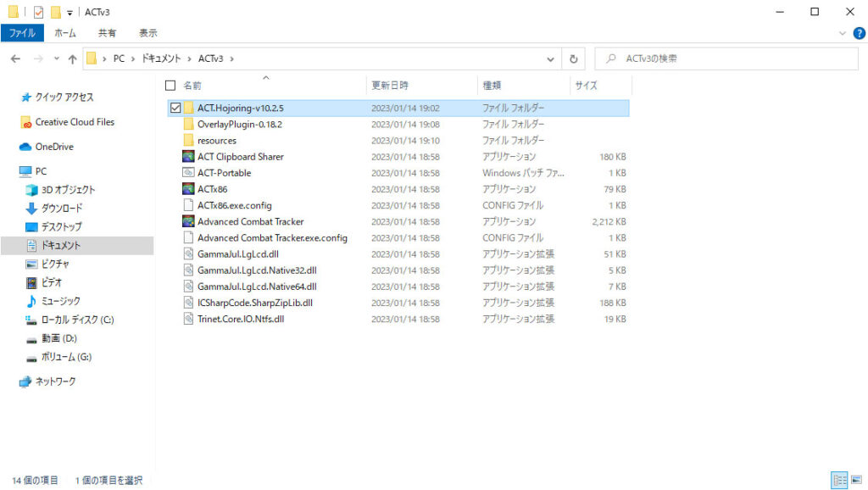Sort files by 更新日時 column header

point(390,86)
